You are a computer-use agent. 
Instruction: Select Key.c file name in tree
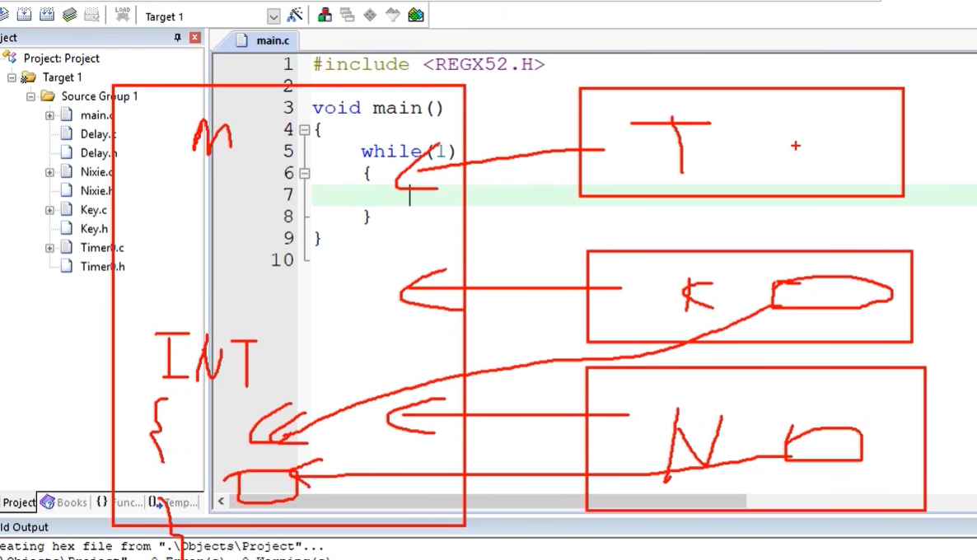(93, 210)
